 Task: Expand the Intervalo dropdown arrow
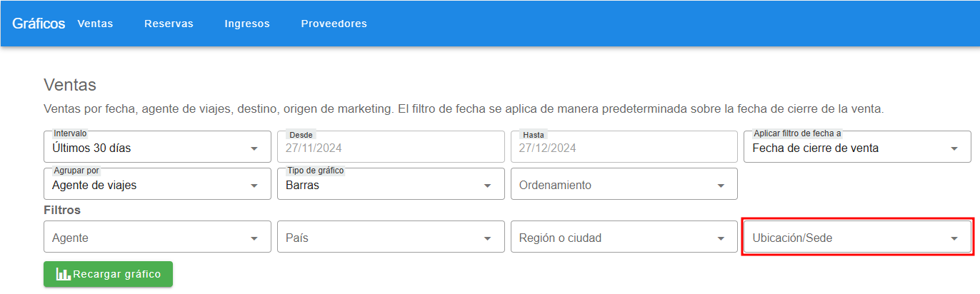(x=254, y=148)
